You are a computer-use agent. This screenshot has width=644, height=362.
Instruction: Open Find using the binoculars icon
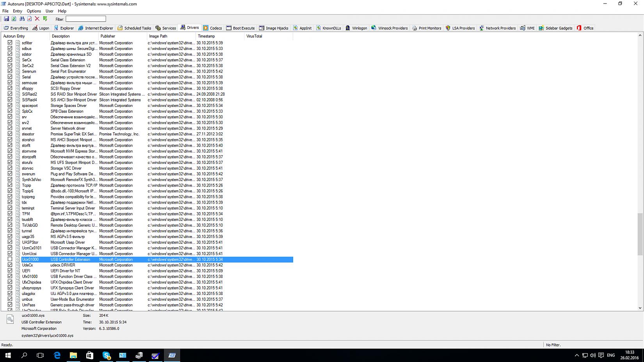(x=22, y=19)
